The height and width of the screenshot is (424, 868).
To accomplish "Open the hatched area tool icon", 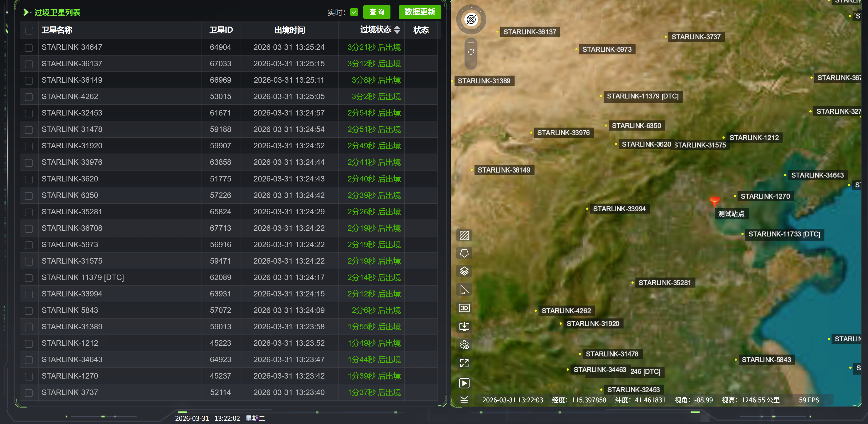I will (464, 235).
